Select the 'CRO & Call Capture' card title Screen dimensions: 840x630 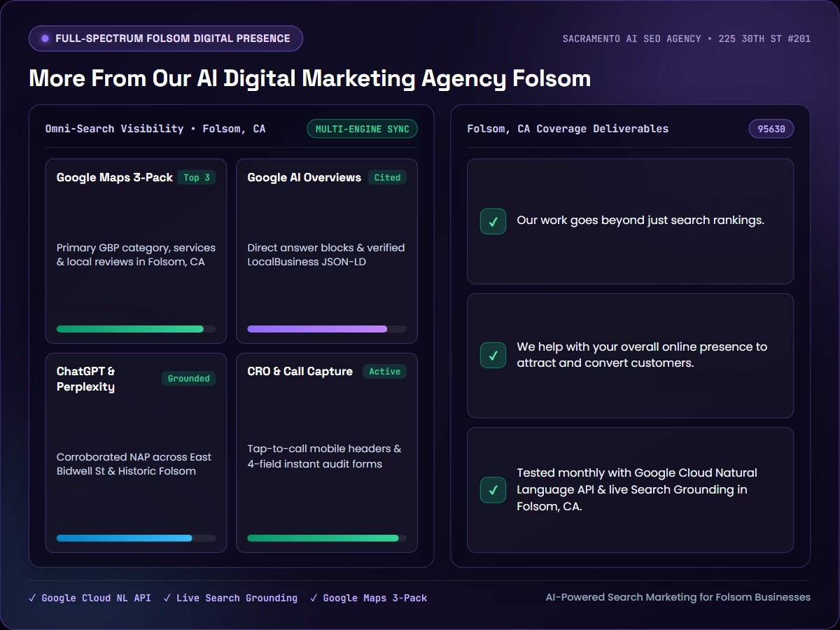[x=300, y=372]
